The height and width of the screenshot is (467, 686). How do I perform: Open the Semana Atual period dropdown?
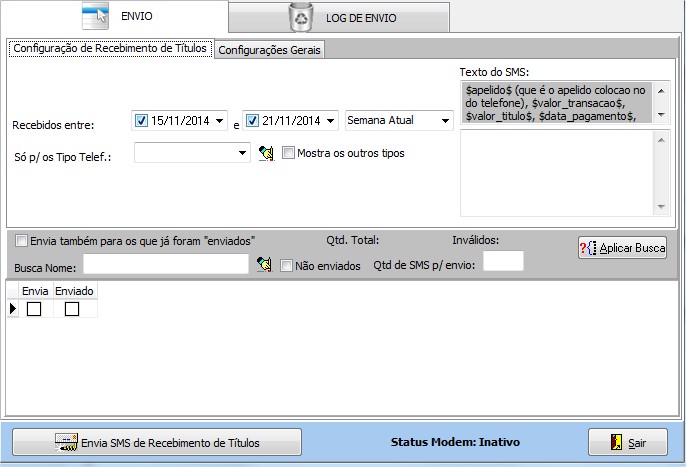click(x=445, y=120)
